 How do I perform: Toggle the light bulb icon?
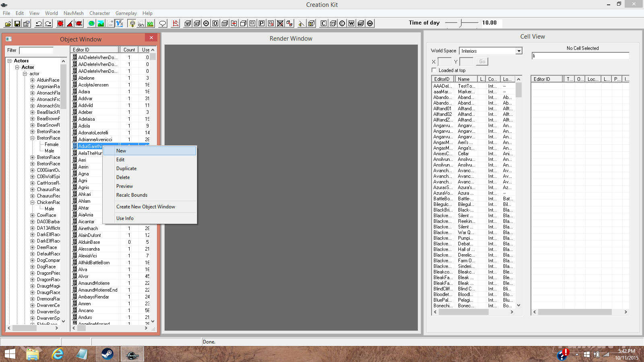pos(132,23)
